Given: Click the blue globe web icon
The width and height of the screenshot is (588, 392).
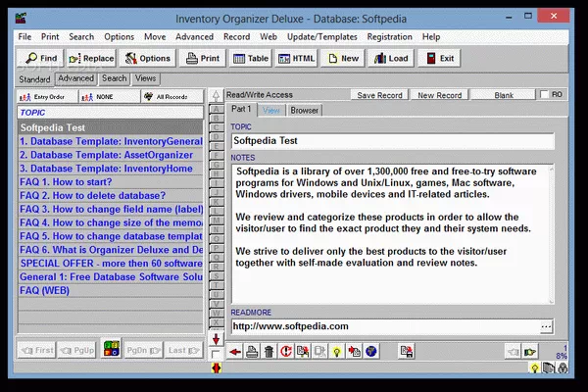Looking at the screenshot, I should pos(370,352).
